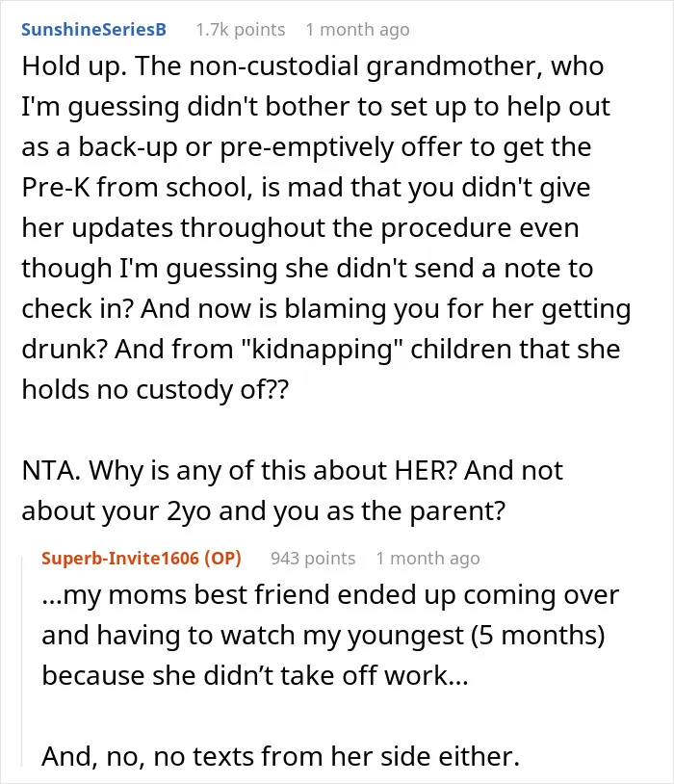Screen dimensions: 674x784
Task: Click the "(OP)" tag beside username
Action: point(223,558)
